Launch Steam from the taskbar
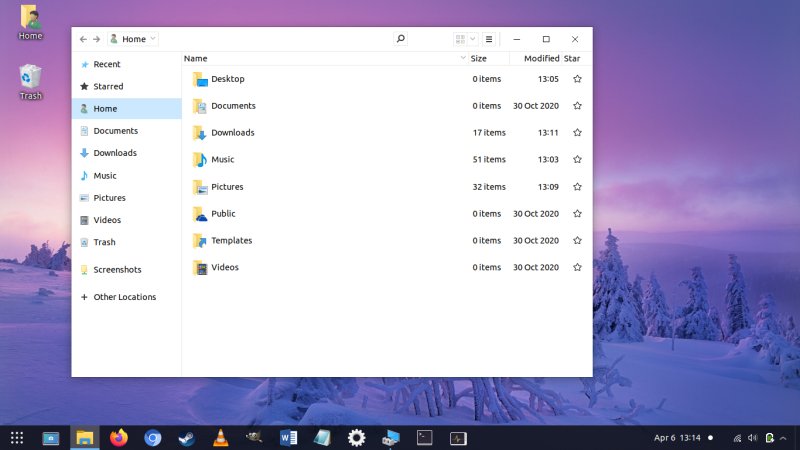This screenshot has height=450, width=800. click(187, 438)
